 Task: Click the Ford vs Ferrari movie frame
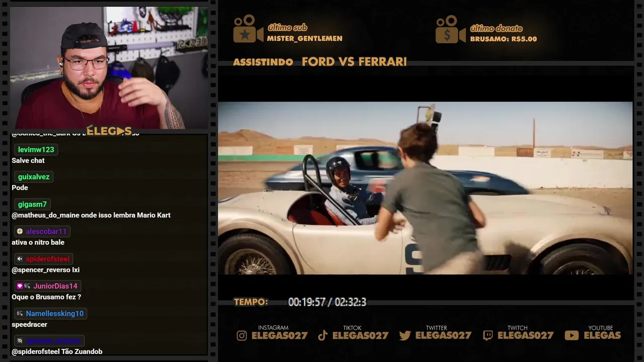tap(425, 188)
